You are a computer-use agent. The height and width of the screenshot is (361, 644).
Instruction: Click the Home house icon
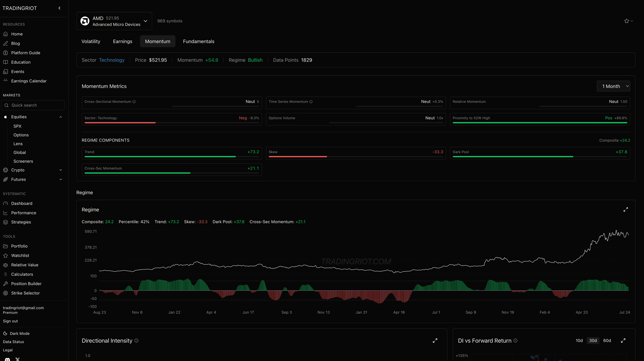click(5, 34)
